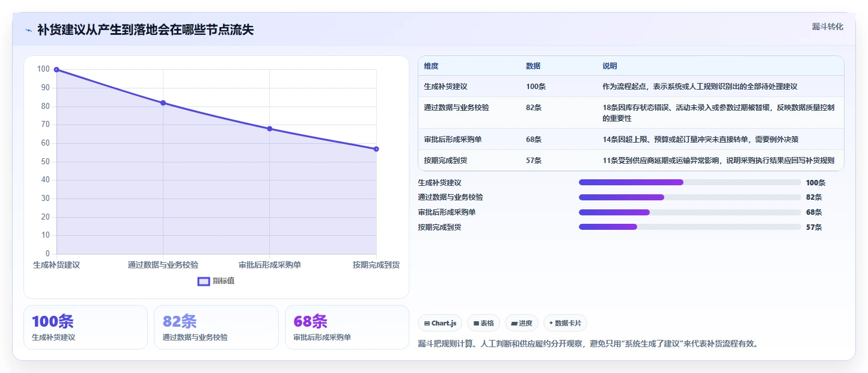Image resolution: width=868 pixels, height=373 pixels.
Task: Click the 通过数据与业务校验 progress bar
Action: [x=690, y=197]
